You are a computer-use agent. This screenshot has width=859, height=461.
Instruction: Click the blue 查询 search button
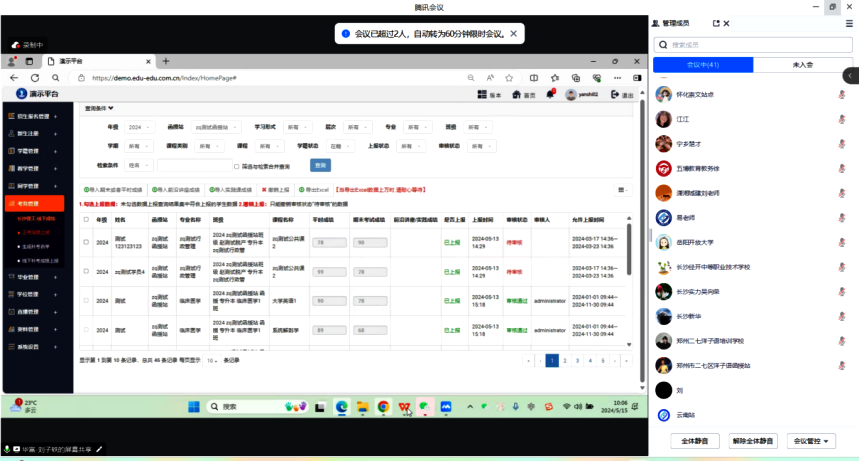coord(320,165)
